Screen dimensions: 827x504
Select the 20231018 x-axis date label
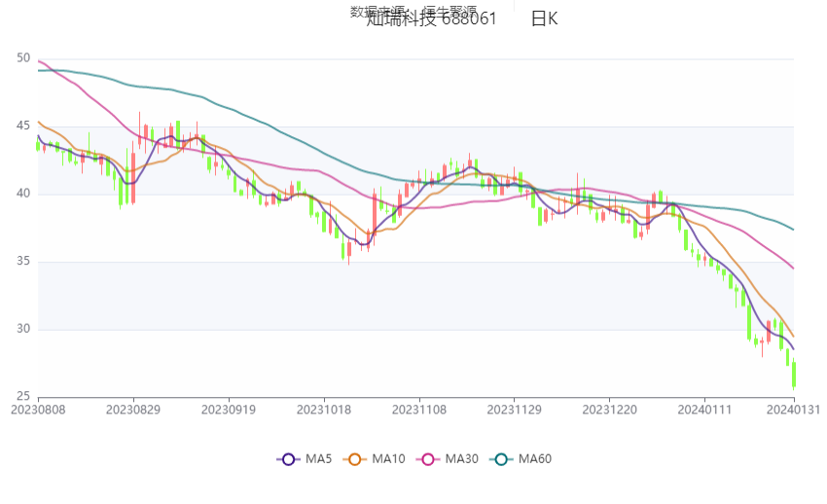click(324, 411)
